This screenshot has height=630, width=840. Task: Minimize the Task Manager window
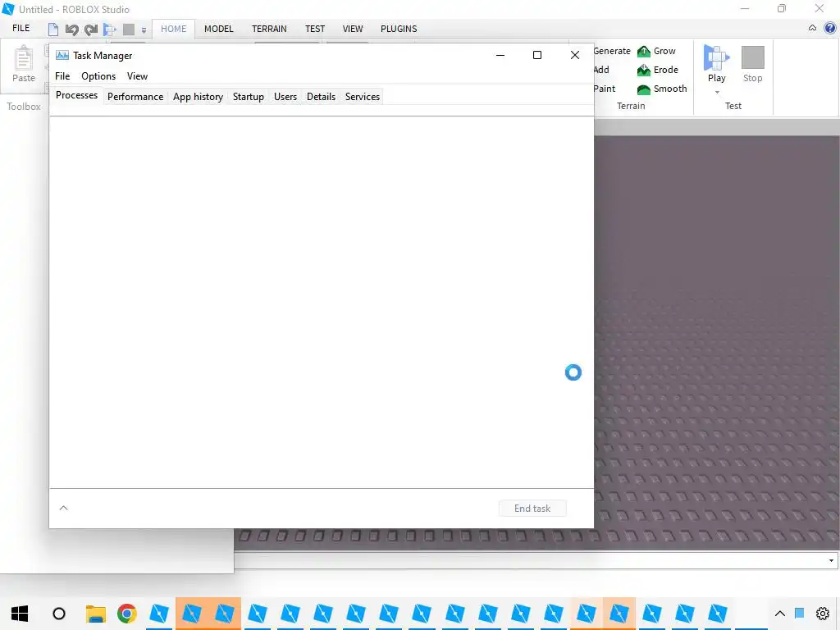click(500, 55)
